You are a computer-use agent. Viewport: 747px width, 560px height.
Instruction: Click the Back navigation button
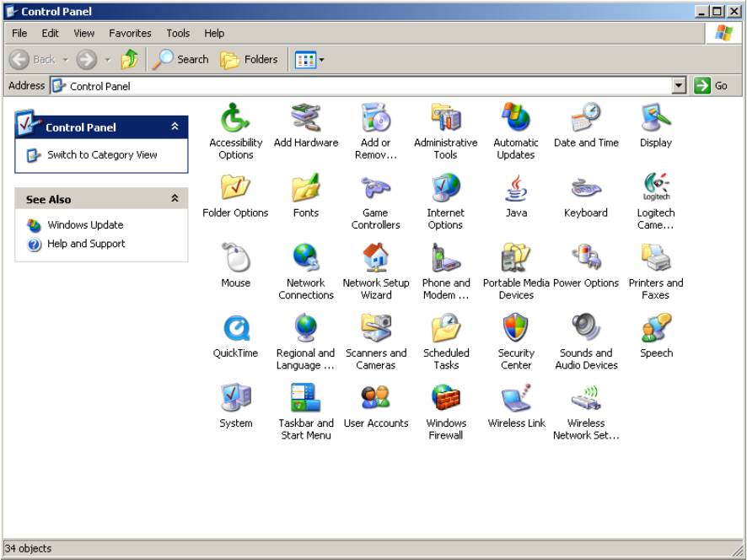tap(32, 60)
